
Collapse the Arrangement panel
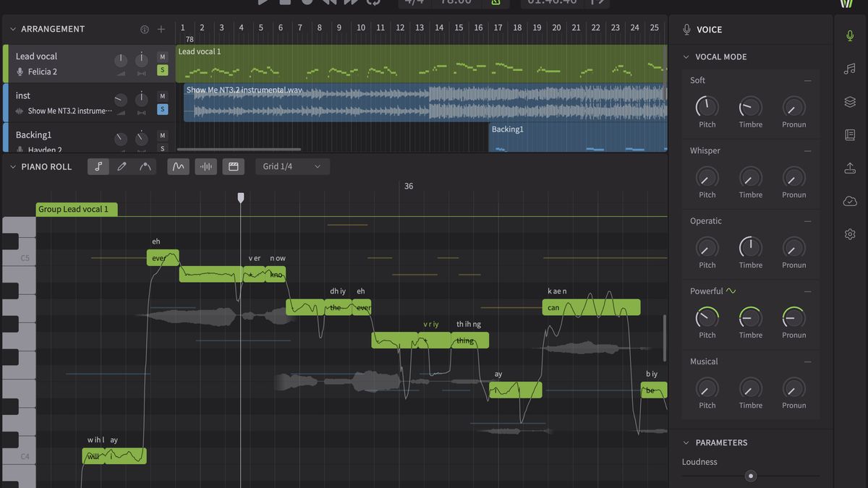click(x=13, y=29)
